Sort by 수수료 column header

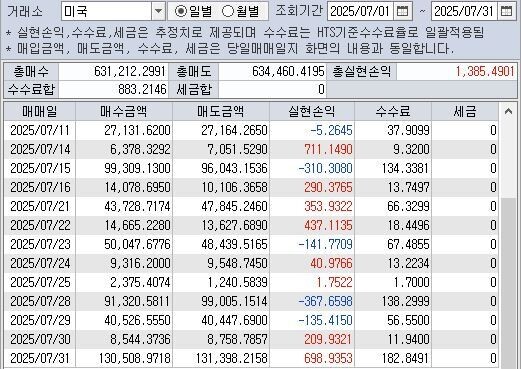point(393,111)
